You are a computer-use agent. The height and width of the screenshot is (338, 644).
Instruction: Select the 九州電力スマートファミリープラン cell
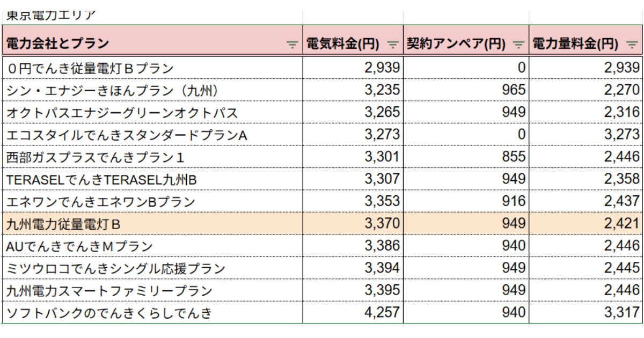point(152,291)
